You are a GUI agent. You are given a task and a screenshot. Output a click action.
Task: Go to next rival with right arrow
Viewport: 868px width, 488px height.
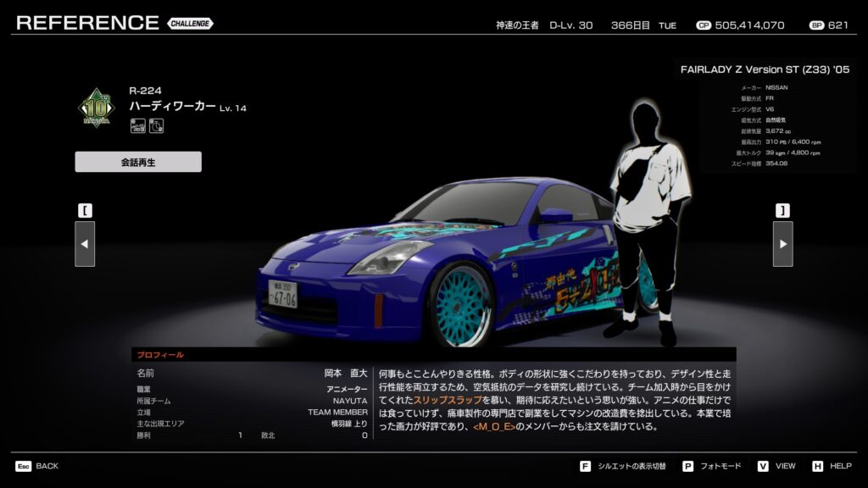pos(782,244)
